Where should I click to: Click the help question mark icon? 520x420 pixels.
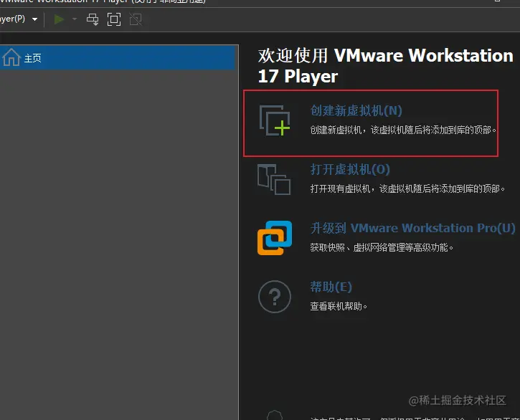275,297
